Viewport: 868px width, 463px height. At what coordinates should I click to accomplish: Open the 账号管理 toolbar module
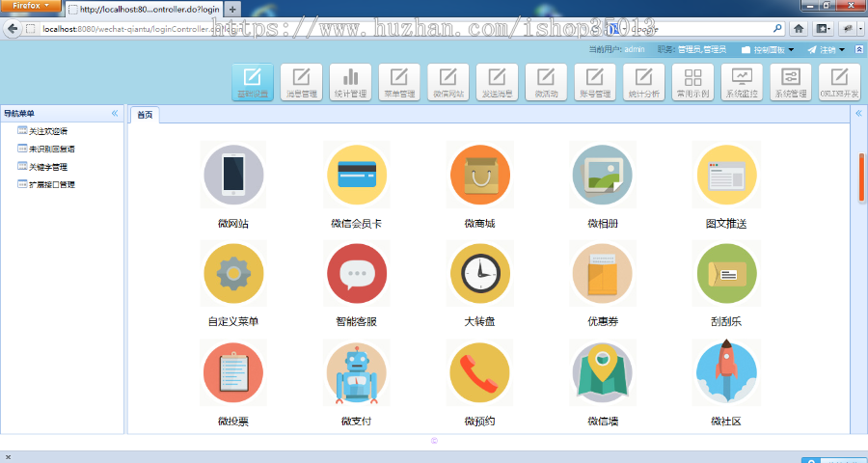(x=595, y=82)
